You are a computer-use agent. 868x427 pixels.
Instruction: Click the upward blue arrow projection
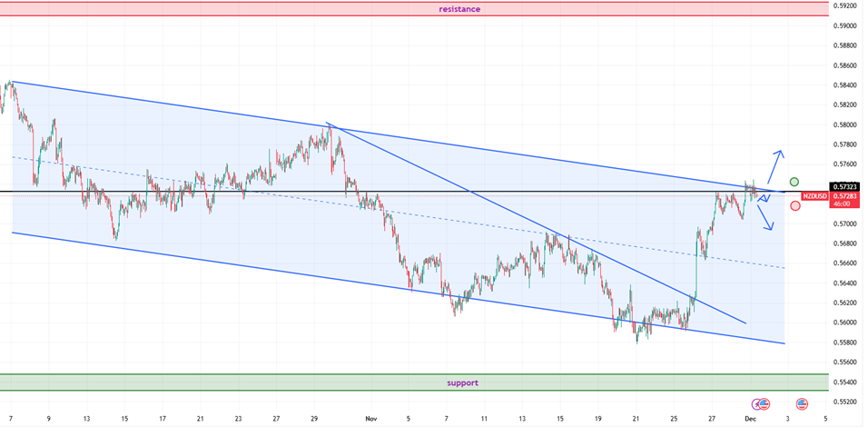tap(774, 166)
